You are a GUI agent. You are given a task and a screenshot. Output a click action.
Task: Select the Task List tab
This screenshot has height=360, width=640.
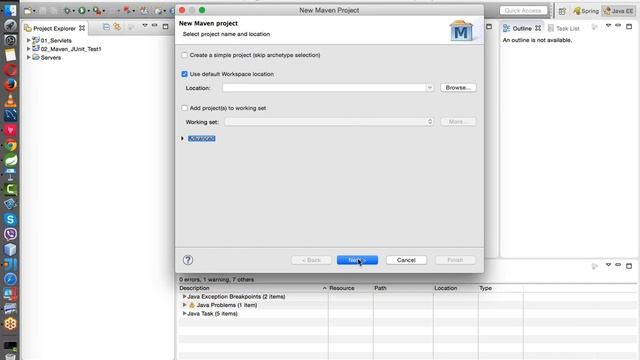click(x=563, y=28)
